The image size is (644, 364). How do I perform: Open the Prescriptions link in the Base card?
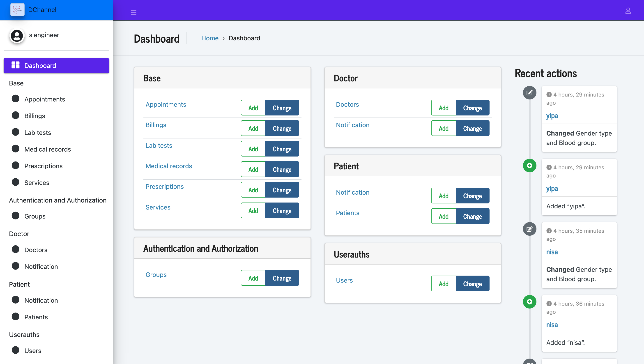(164, 187)
